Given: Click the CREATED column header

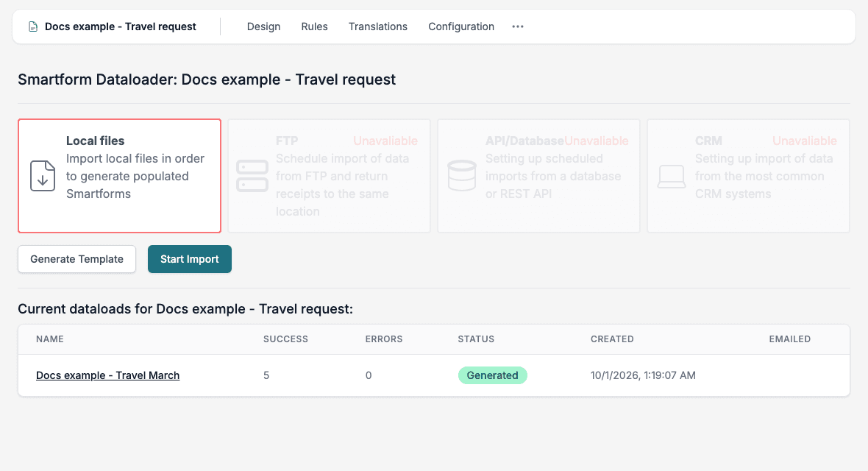Looking at the screenshot, I should tap(612, 339).
